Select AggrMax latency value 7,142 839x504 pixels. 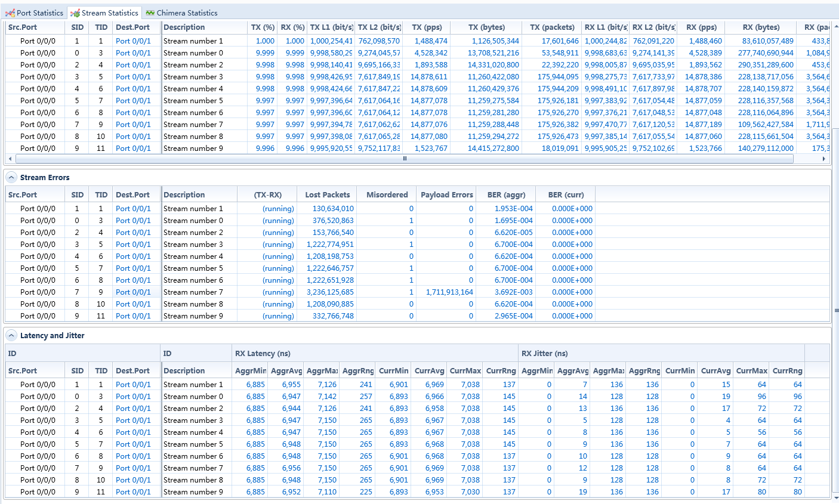(x=327, y=397)
